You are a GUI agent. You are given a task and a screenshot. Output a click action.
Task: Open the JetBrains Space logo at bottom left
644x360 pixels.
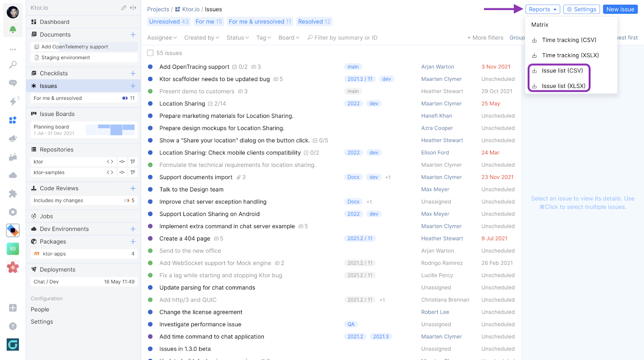[x=13, y=344]
